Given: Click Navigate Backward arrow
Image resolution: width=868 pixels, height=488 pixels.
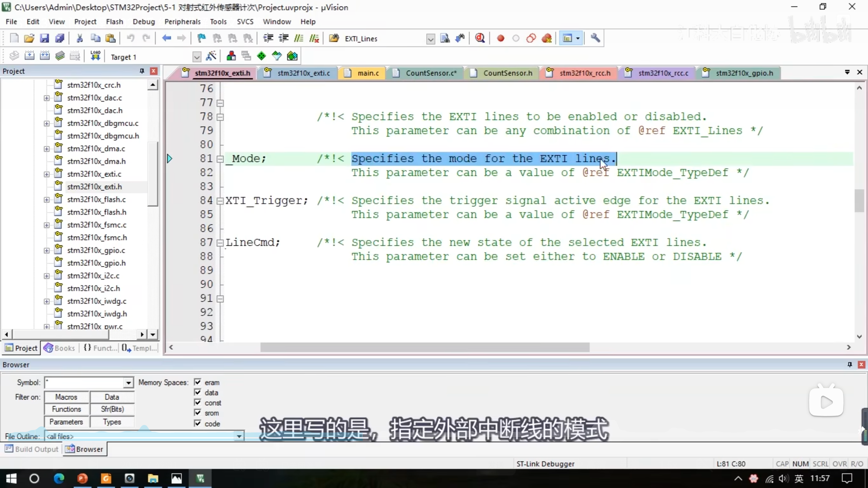Looking at the screenshot, I should pyautogui.click(x=166, y=38).
